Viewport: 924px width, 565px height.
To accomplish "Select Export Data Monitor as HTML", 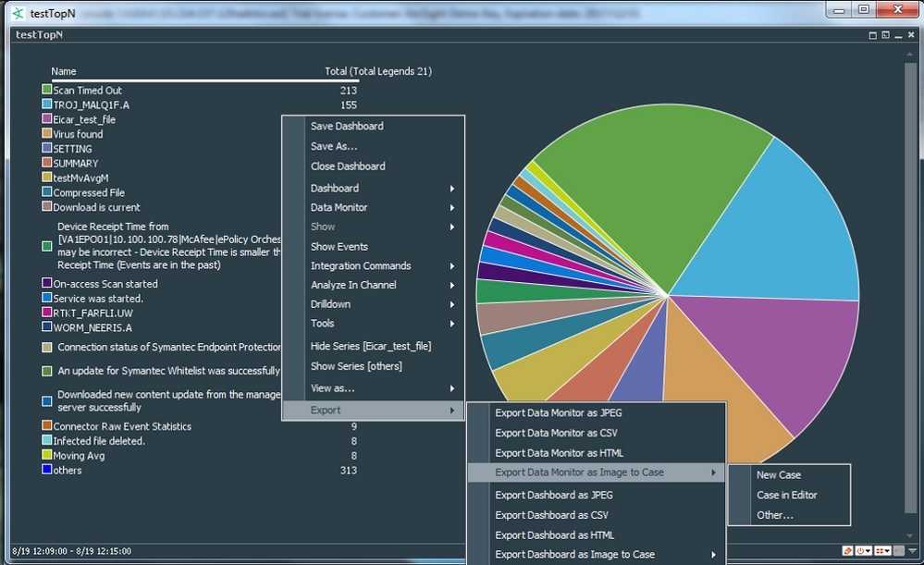I will click(597, 453).
